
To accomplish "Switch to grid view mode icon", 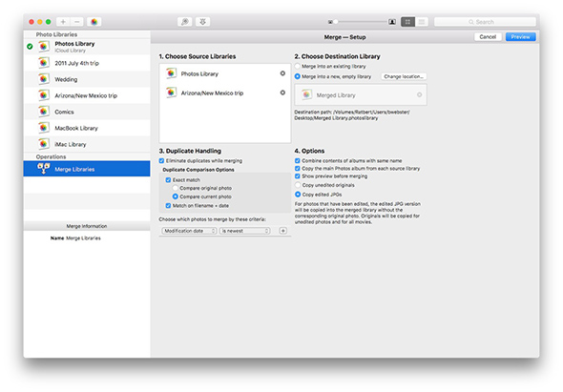I will (407, 22).
